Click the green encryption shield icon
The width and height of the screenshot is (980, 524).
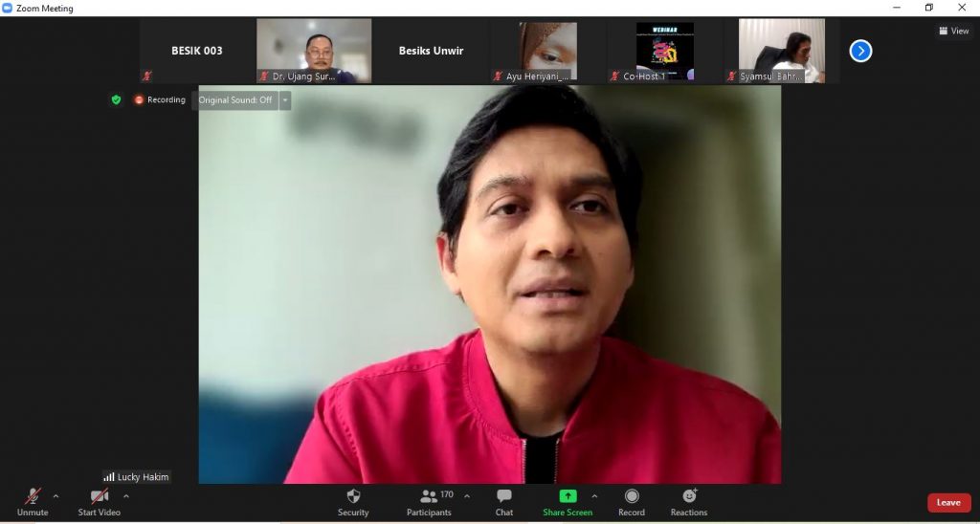tap(116, 99)
